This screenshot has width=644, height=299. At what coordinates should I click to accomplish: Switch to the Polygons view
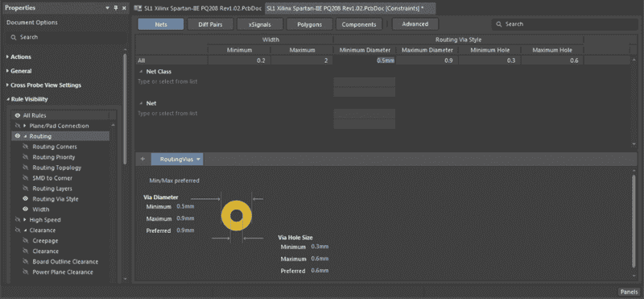[x=310, y=24]
